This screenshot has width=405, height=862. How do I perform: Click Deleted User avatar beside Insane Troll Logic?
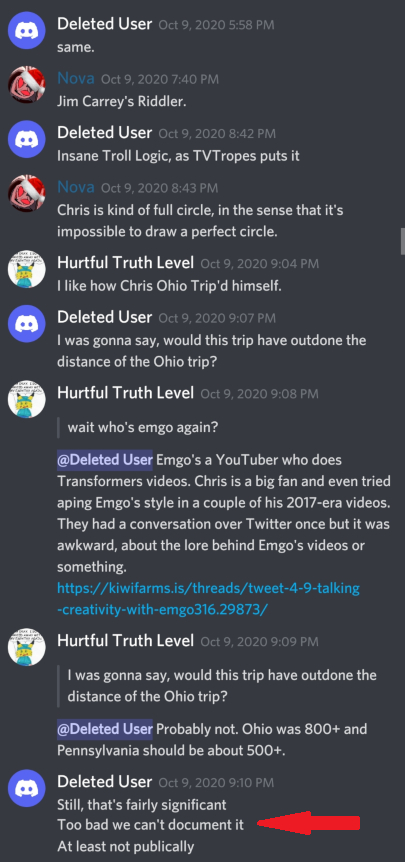(x=26, y=140)
